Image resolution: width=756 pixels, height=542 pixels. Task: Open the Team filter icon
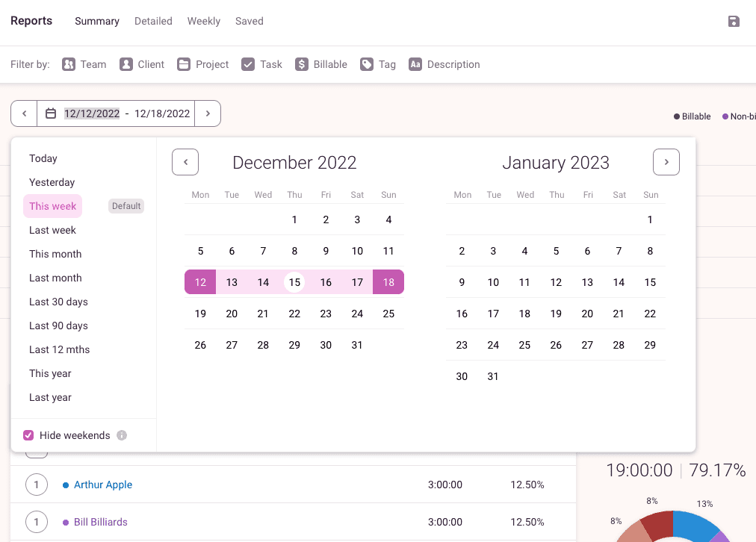click(69, 65)
